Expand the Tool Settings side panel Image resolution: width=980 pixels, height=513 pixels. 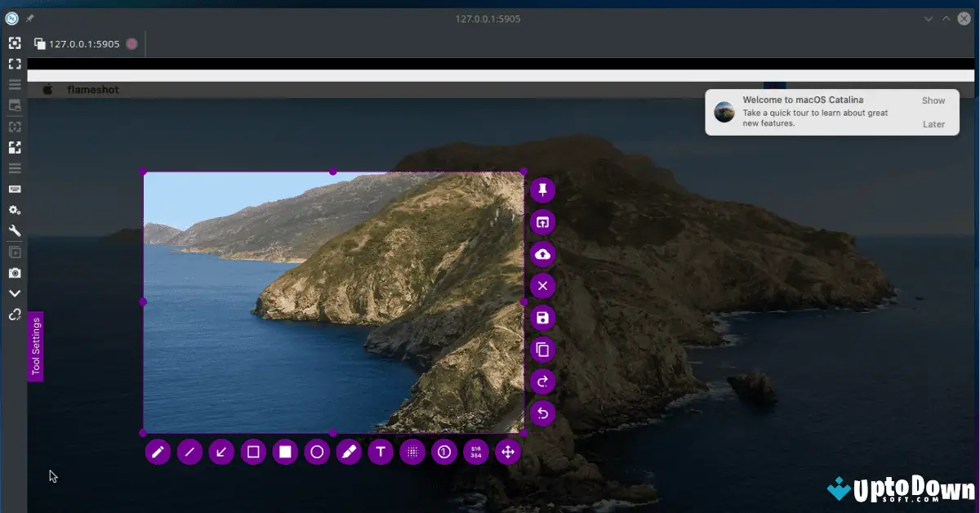pyautogui.click(x=36, y=346)
